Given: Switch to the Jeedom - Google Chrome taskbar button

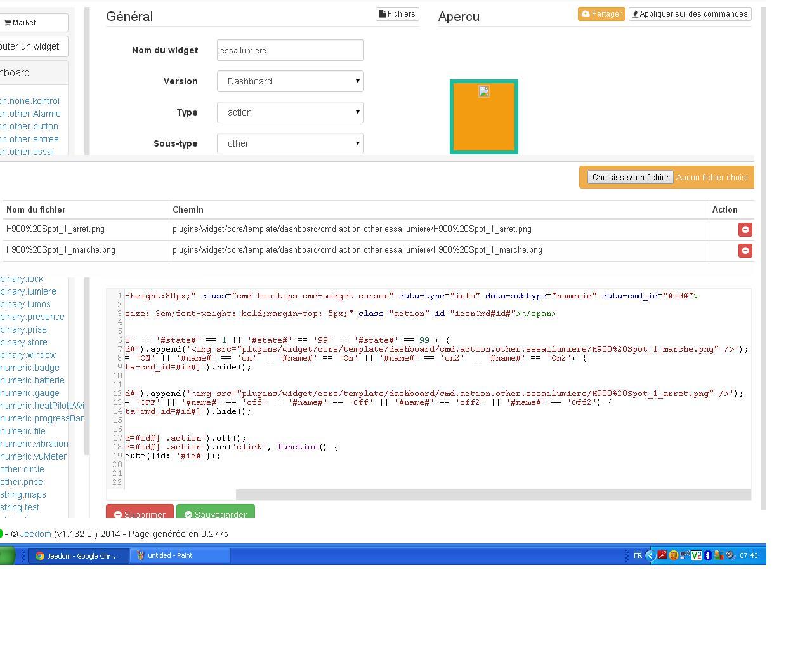Looking at the screenshot, I should click(x=77, y=555).
